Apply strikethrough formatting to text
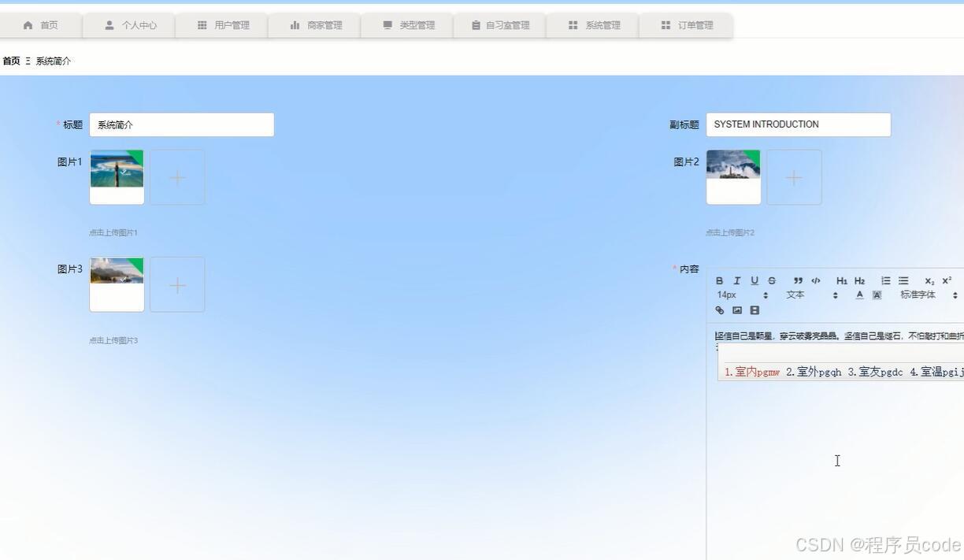964x560 pixels. (x=771, y=280)
